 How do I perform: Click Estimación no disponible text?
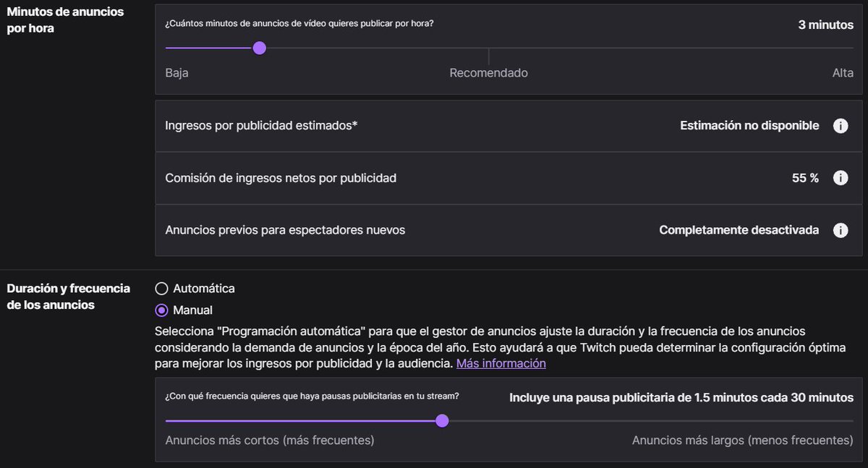pos(749,126)
